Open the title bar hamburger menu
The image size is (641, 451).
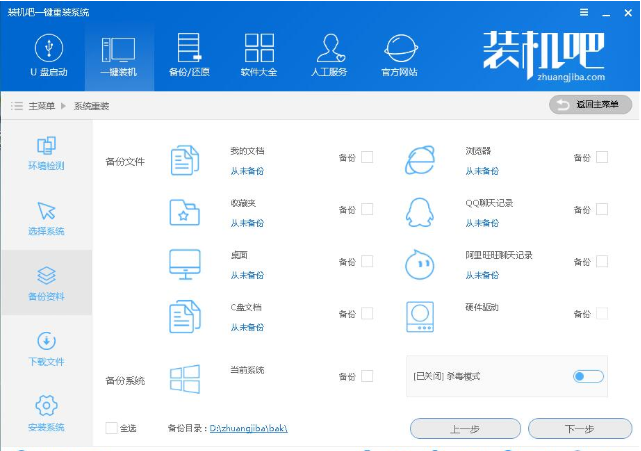coord(584,11)
